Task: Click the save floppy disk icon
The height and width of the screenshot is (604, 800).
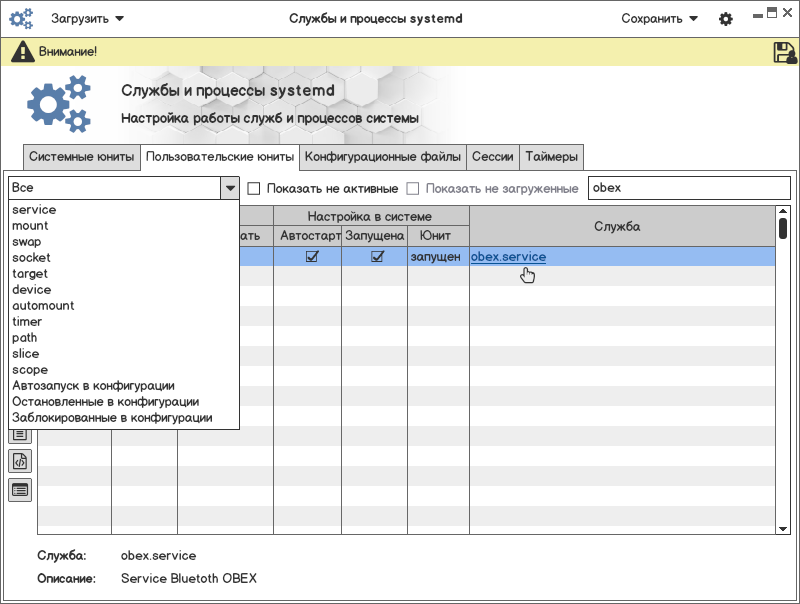Action: pos(784,52)
